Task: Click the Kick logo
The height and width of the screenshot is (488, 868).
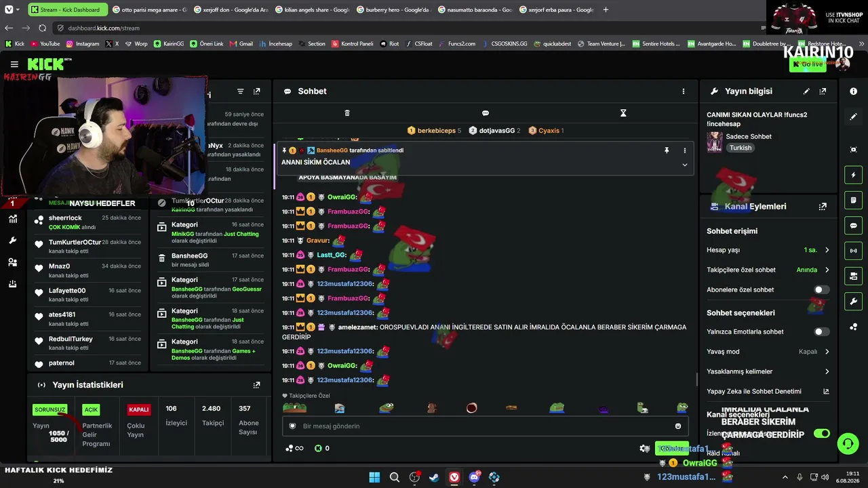Action: pyautogui.click(x=47, y=64)
